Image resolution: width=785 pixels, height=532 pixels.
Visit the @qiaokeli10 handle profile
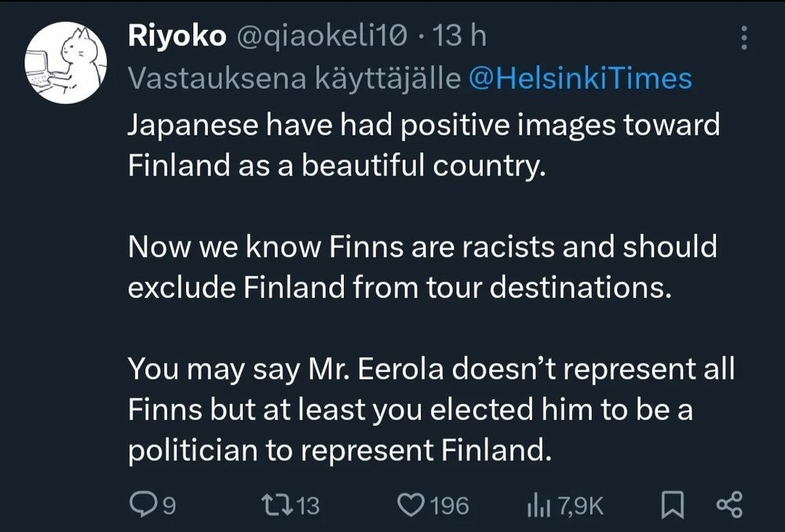[x=322, y=36]
